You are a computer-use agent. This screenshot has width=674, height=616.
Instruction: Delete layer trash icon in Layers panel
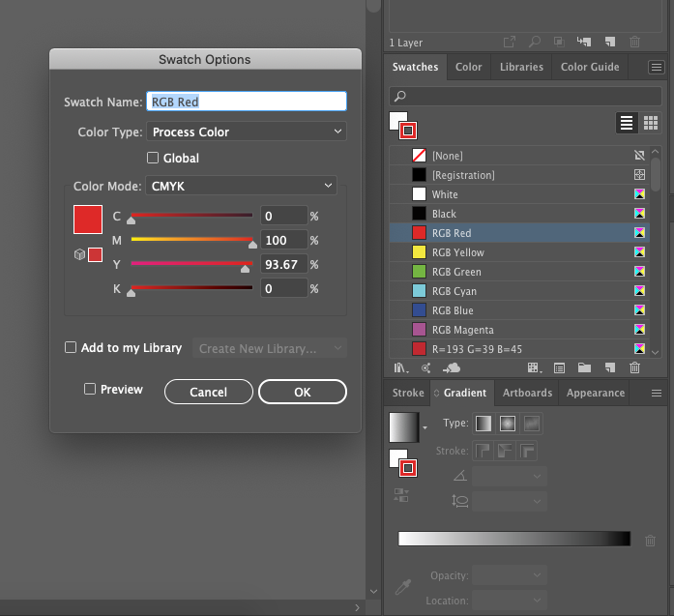[x=635, y=42]
